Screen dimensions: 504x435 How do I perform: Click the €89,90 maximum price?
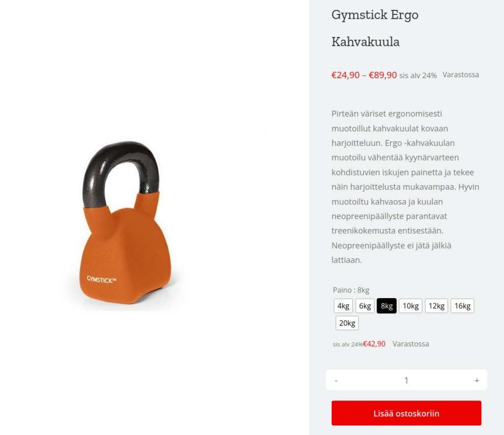click(383, 75)
